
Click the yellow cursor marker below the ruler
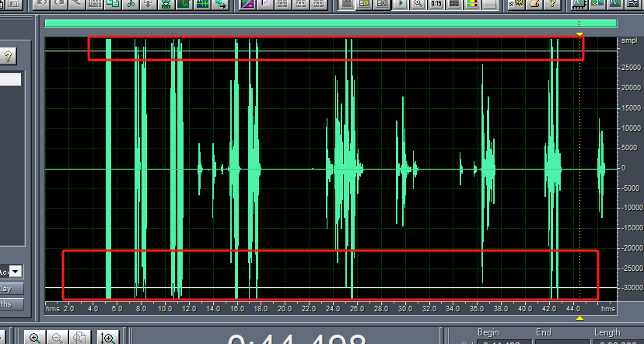click(x=579, y=318)
